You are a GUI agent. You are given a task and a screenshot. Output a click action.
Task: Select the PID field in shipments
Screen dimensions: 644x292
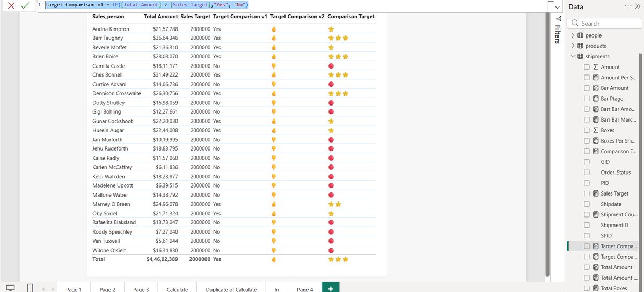pyautogui.click(x=606, y=183)
